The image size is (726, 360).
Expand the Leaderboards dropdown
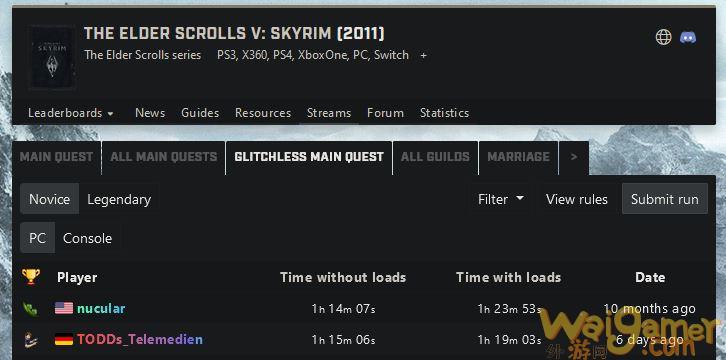(70, 113)
